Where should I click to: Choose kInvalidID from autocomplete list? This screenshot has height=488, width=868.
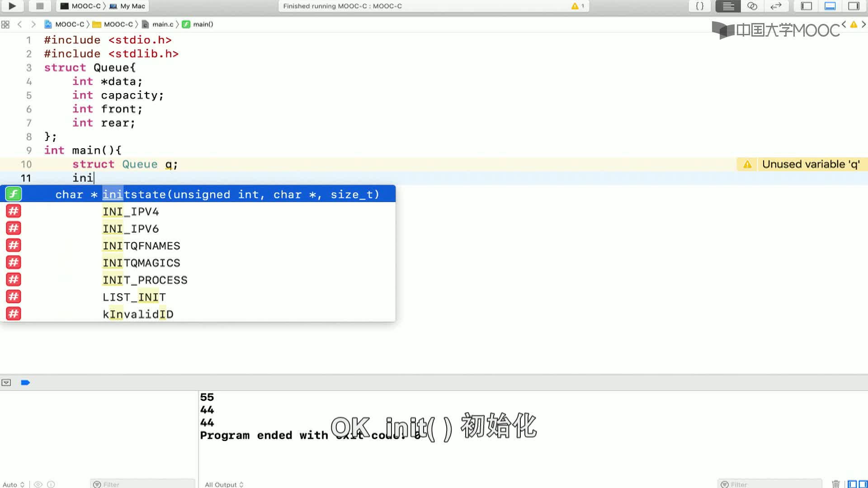[x=198, y=314]
